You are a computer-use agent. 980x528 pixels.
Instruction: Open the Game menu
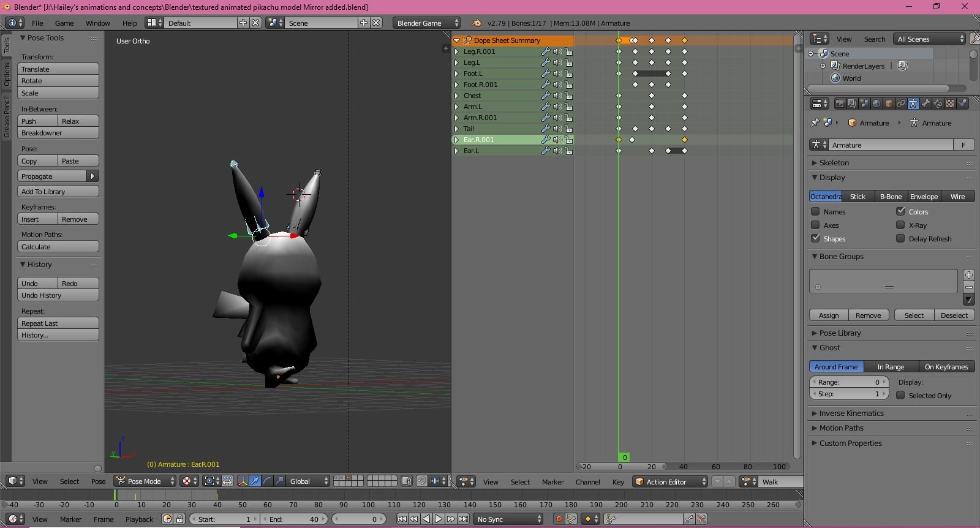64,23
